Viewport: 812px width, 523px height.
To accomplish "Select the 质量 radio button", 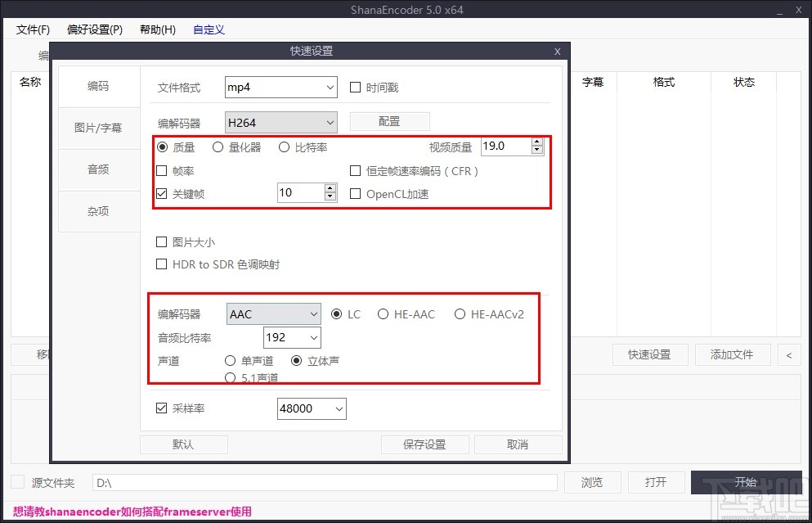I will [163, 147].
